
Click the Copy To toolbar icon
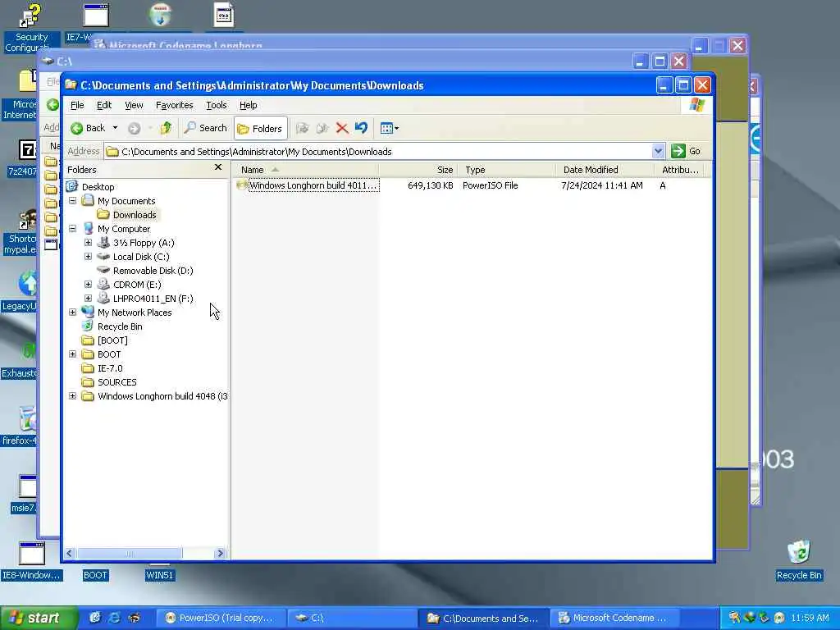[322, 128]
